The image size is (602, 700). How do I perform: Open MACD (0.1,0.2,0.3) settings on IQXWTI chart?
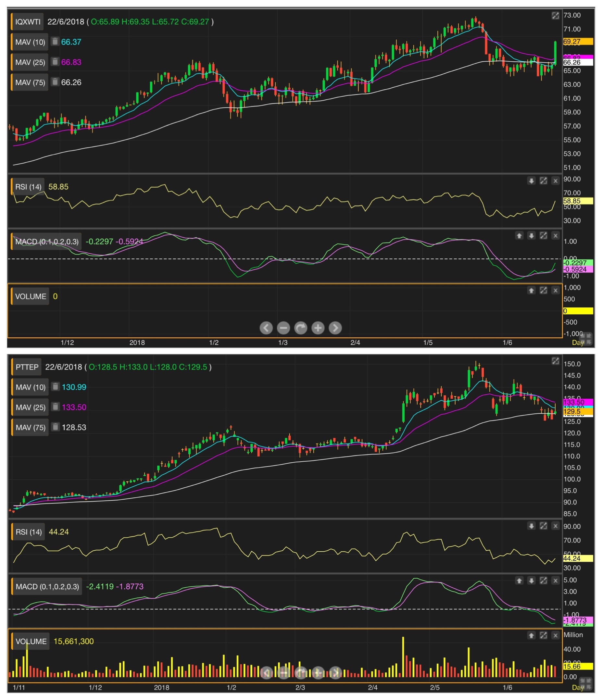tap(46, 242)
